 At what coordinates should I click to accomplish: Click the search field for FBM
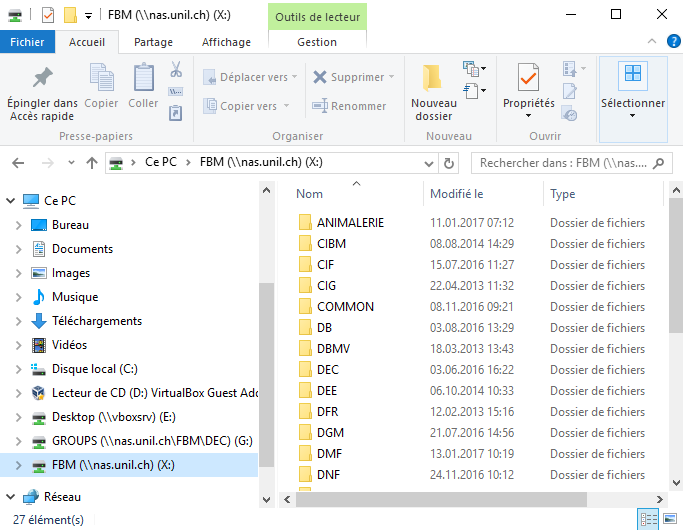tap(570, 163)
